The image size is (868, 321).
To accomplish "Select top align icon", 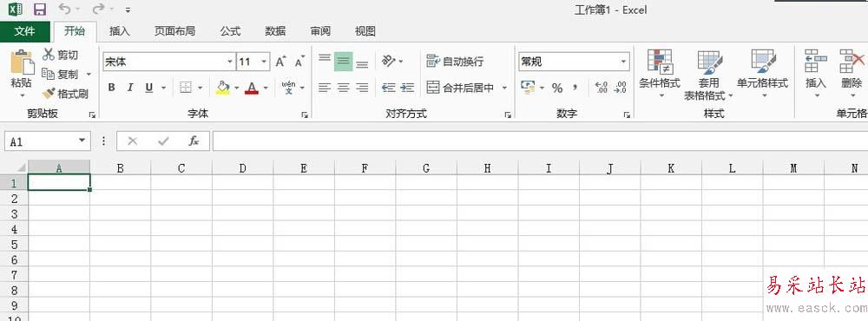I will 325,59.
